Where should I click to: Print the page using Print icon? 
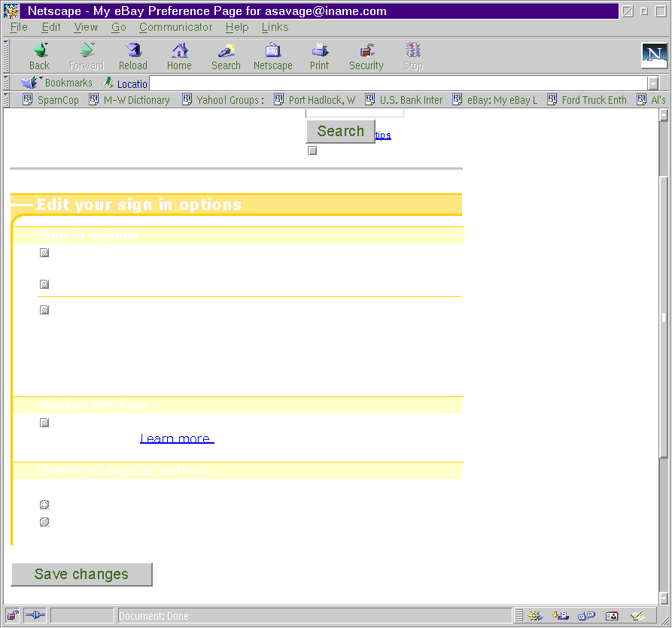(320, 56)
